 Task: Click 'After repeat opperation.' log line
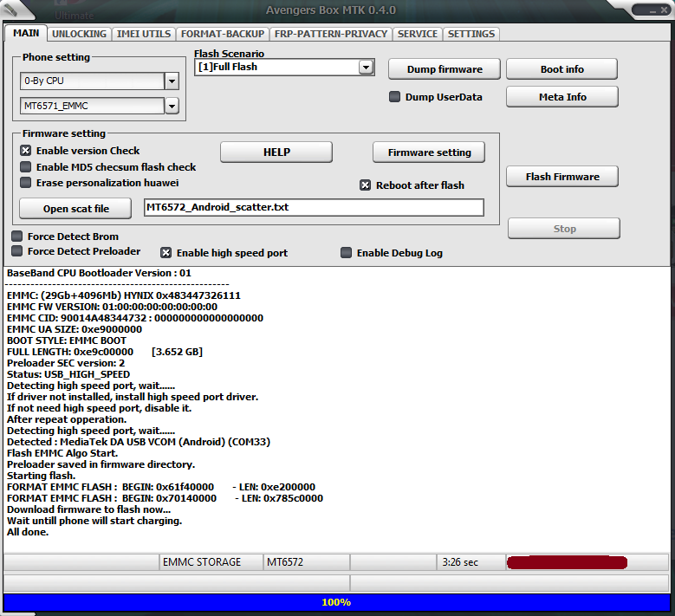click(67, 419)
